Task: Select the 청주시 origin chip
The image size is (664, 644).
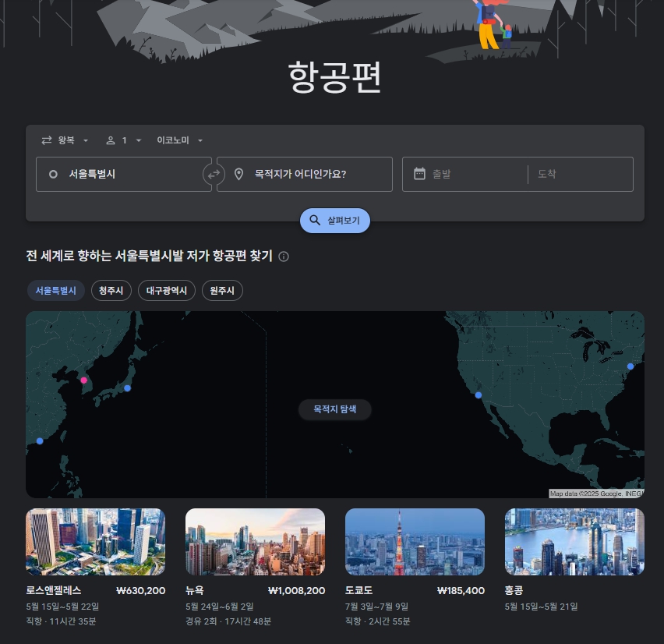Action: pos(111,291)
